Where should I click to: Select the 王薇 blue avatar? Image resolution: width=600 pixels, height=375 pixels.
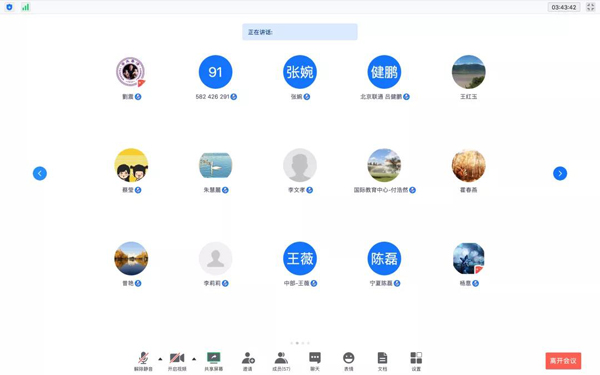300,259
